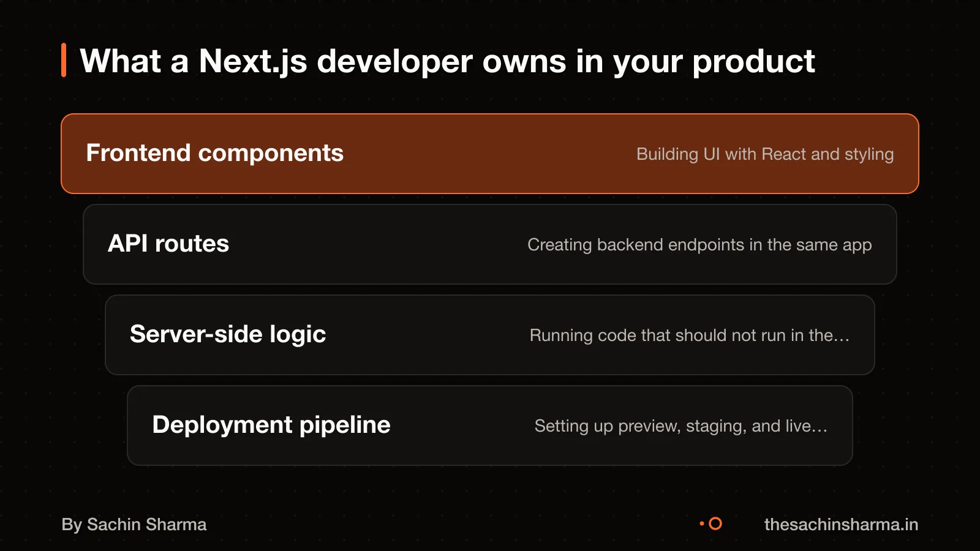The height and width of the screenshot is (551, 980).
Task: Click 'Running code that should not run in the…' text
Action: click(x=690, y=335)
